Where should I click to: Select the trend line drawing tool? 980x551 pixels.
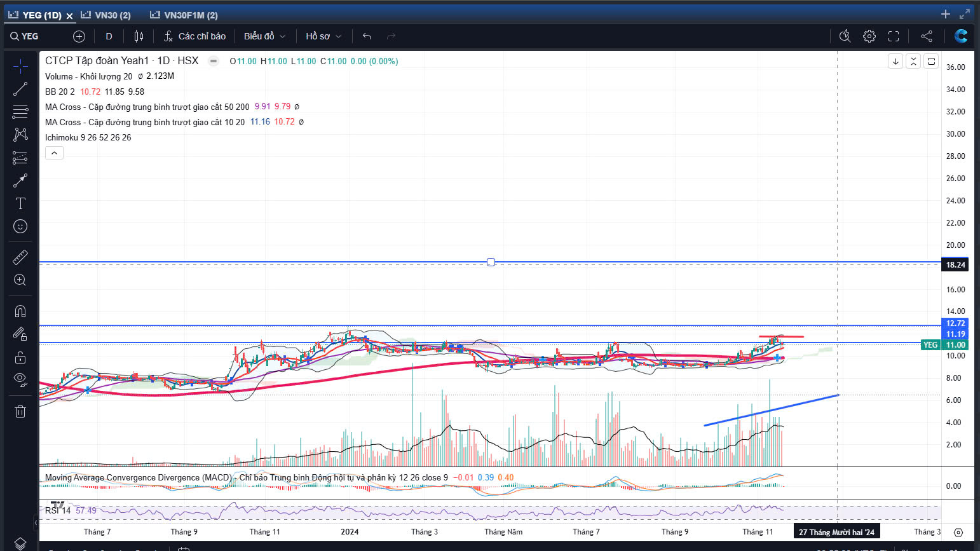tap(20, 89)
